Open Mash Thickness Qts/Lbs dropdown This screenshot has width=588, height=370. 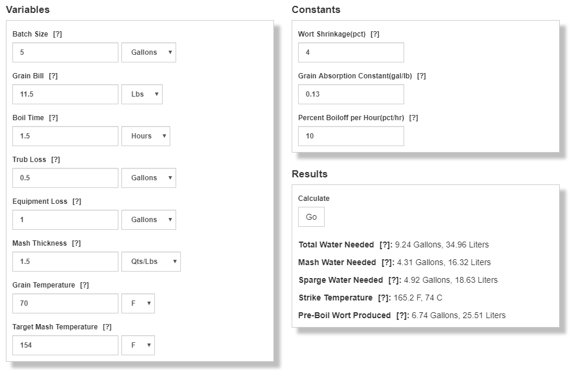click(151, 262)
